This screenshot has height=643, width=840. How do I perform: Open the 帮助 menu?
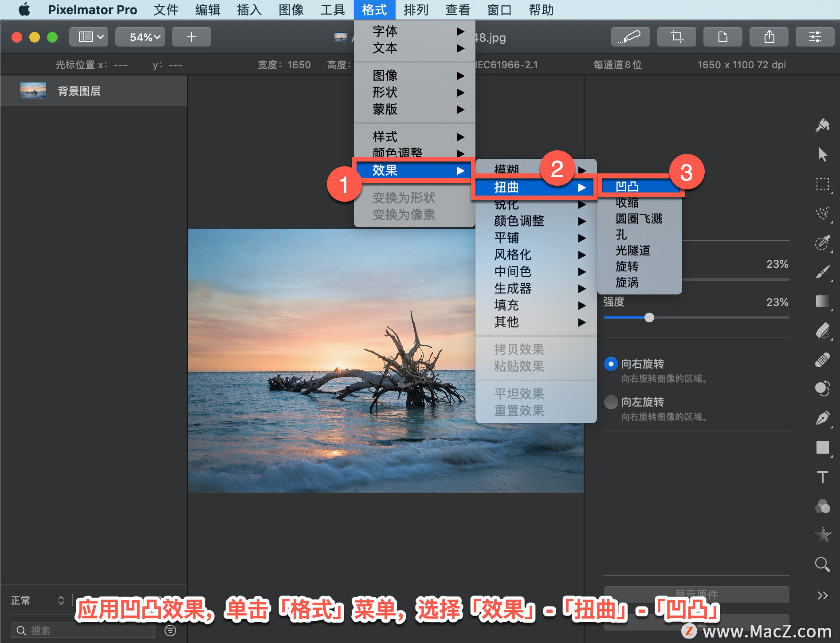point(541,10)
